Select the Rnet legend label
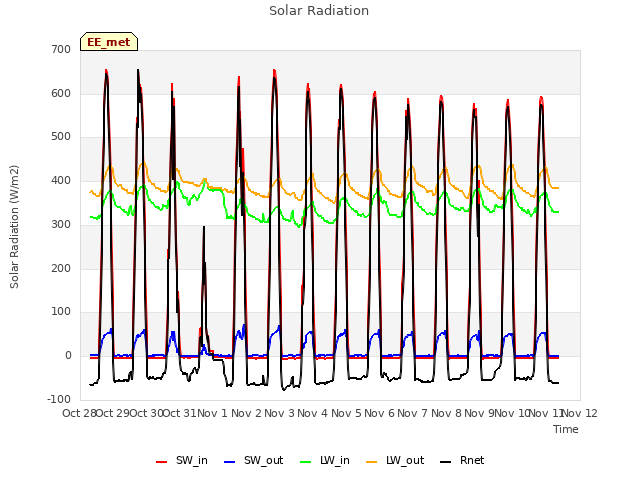Screen dimensions: 640x480 472,460
